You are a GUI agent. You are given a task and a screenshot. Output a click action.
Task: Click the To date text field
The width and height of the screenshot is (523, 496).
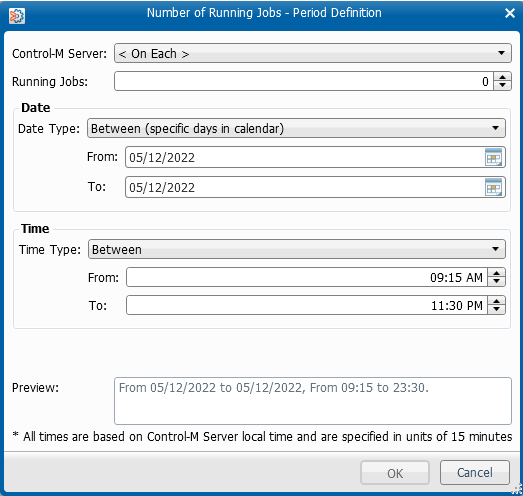click(x=305, y=187)
